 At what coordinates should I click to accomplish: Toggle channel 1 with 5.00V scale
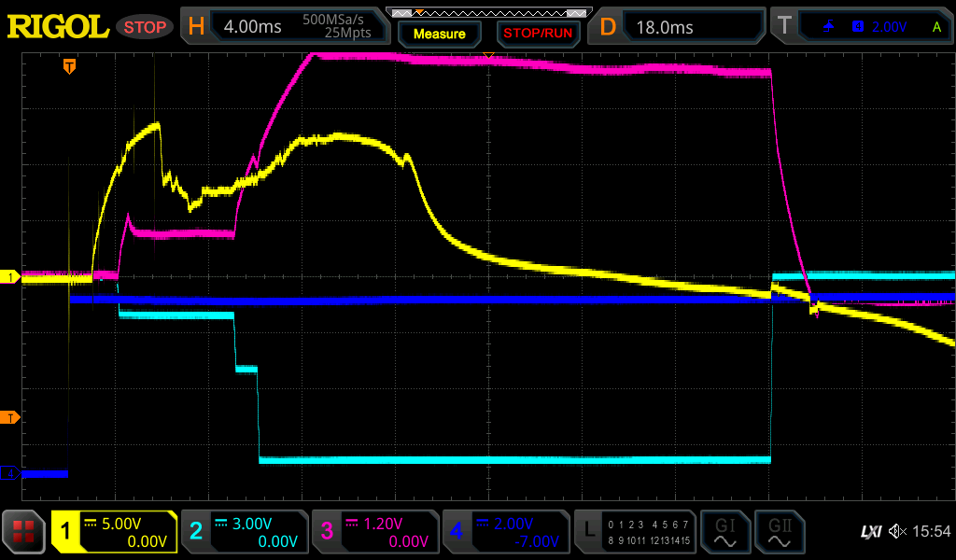pyautogui.click(x=115, y=532)
